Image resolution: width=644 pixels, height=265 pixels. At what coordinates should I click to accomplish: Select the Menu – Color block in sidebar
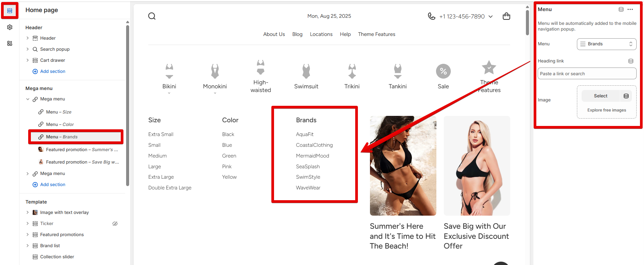pyautogui.click(x=60, y=125)
